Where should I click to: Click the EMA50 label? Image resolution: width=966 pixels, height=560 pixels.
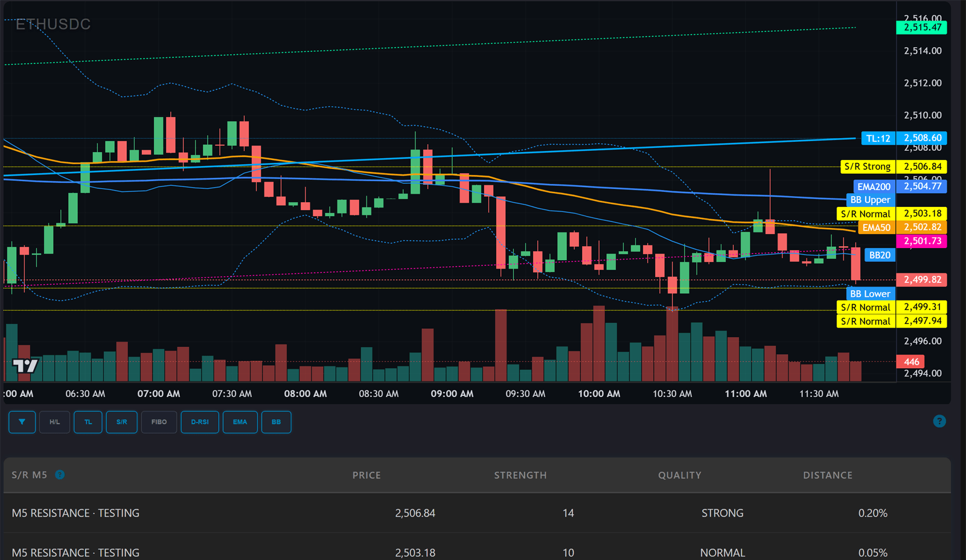coord(876,227)
